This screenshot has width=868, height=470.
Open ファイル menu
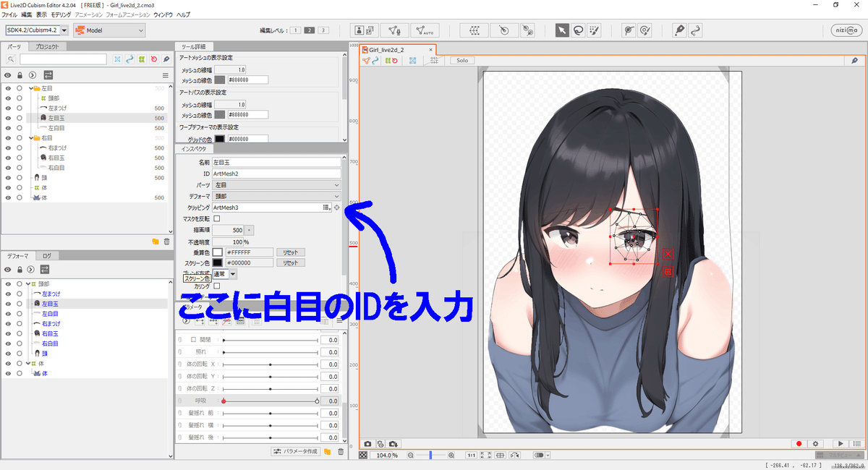pos(9,14)
